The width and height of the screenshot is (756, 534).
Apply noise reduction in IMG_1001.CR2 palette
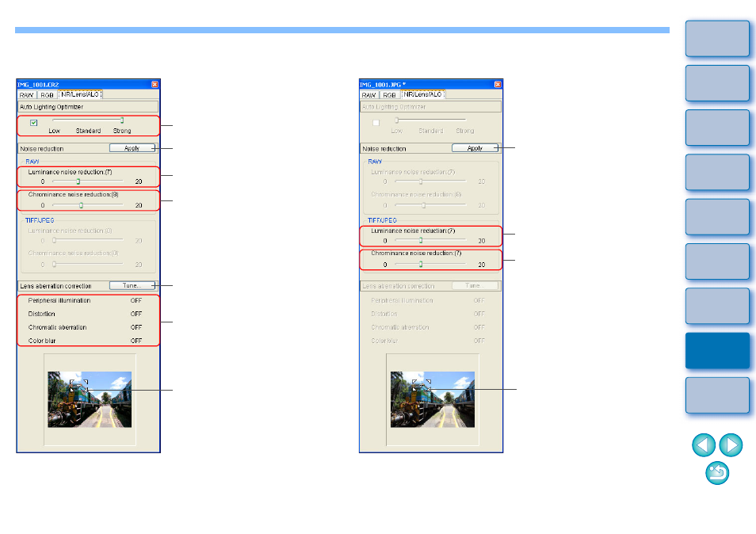tap(132, 148)
